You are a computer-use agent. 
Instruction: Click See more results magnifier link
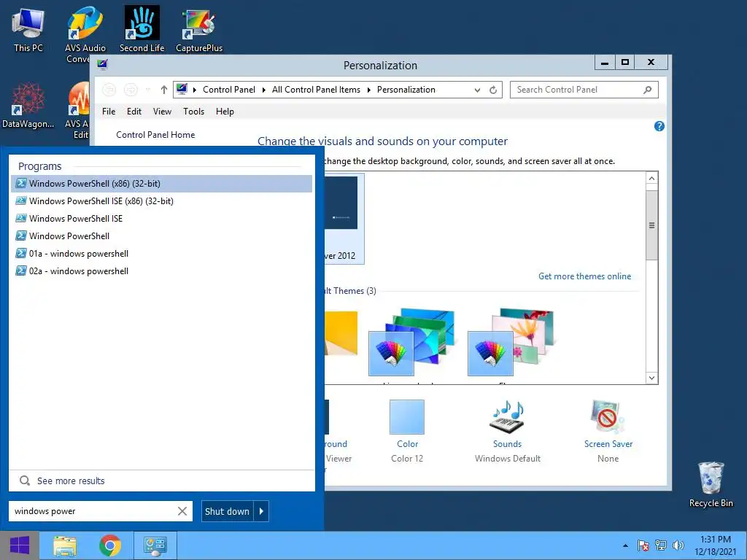tap(62, 481)
